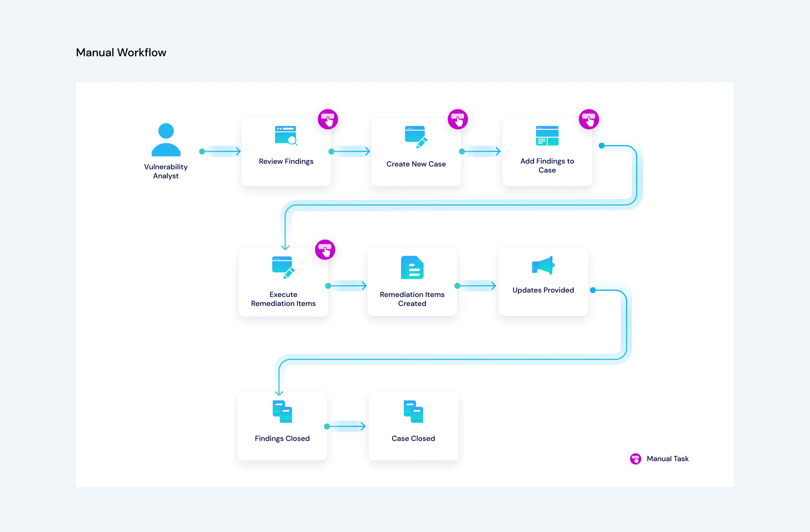The height and width of the screenshot is (532, 810).
Task: Click the 'Findings Closed' label
Action: tap(282, 438)
